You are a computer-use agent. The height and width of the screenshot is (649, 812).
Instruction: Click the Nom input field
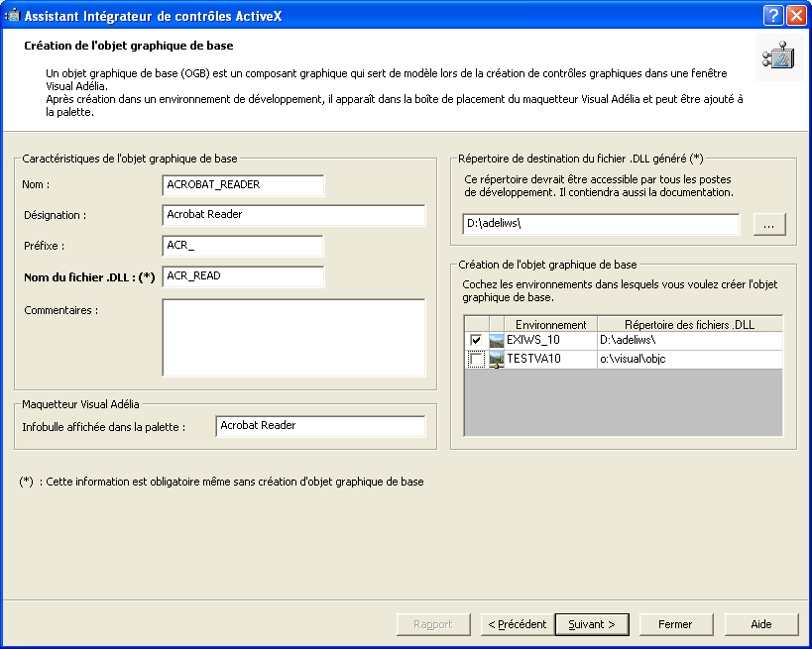[243, 185]
